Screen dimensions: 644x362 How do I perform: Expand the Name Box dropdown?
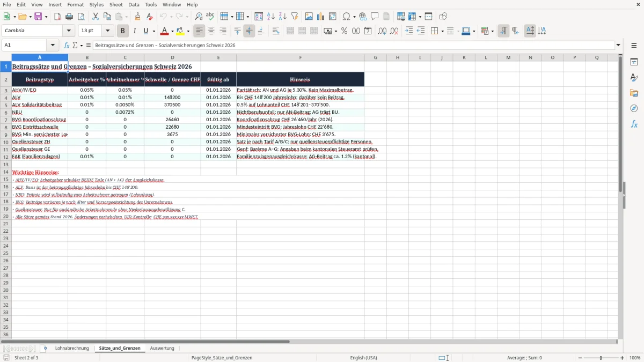(52, 46)
